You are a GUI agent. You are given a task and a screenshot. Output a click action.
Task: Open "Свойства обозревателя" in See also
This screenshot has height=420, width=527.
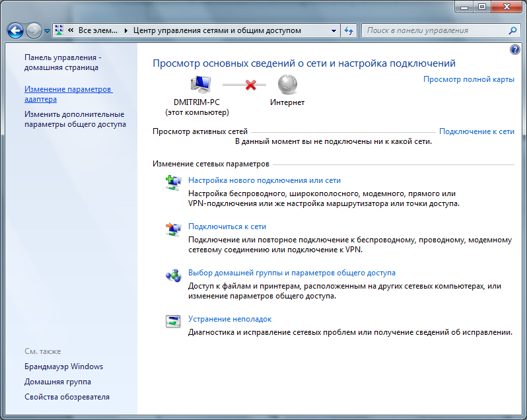click(x=67, y=397)
